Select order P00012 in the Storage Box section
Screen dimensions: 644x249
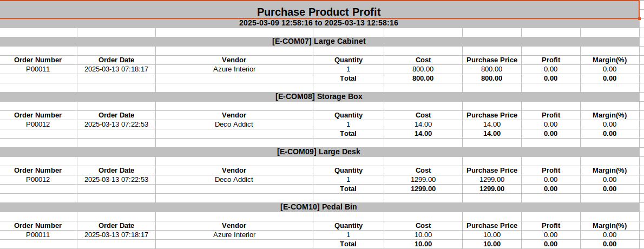[38, 124]
